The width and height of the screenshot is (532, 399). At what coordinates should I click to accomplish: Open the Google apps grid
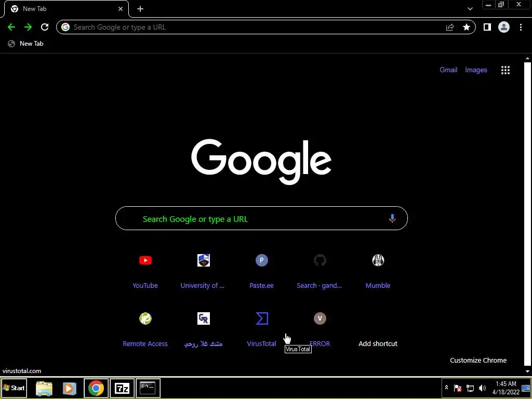pyautogui.click(x=506, y=70)
